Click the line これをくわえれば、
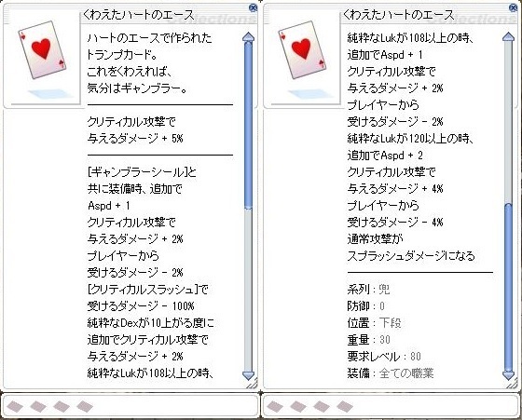 click(x=130, y=72)
